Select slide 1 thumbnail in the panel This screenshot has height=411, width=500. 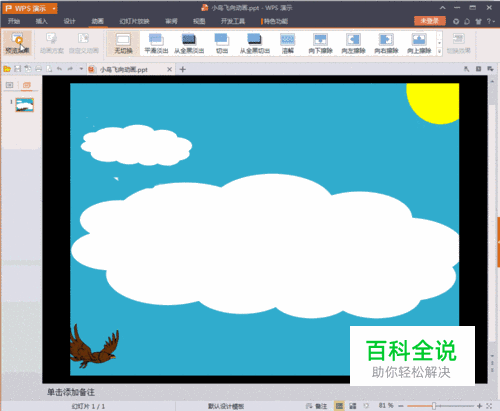[25, 105]
